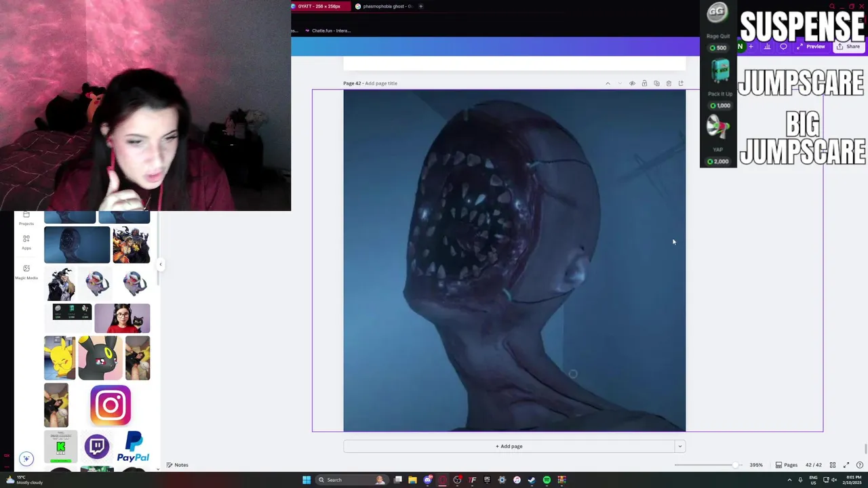Edit the 'Add page title' field
Image resolution: width=868 pixels, height=488 pixels.
(x=381, y=83)
